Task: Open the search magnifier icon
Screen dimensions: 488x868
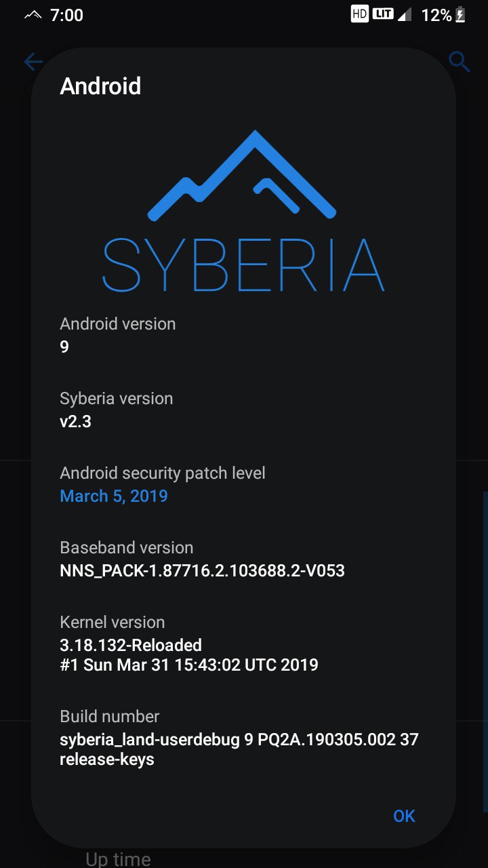Action: [x=460, y=62]
